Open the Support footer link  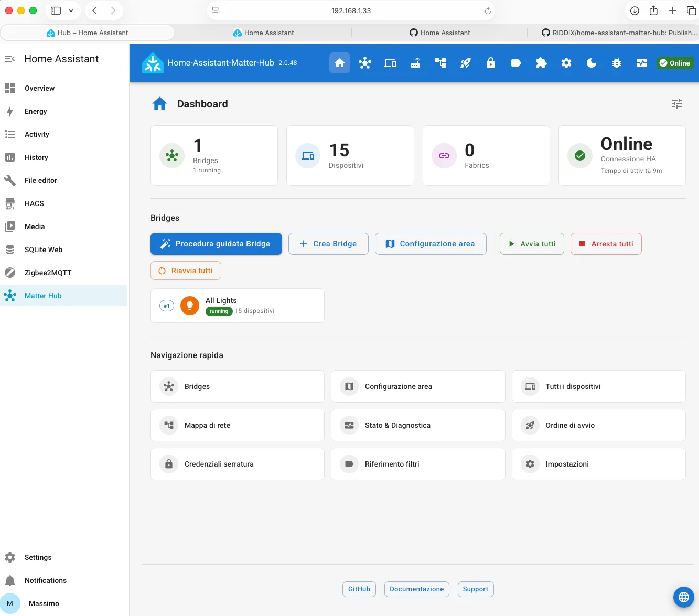476,589
